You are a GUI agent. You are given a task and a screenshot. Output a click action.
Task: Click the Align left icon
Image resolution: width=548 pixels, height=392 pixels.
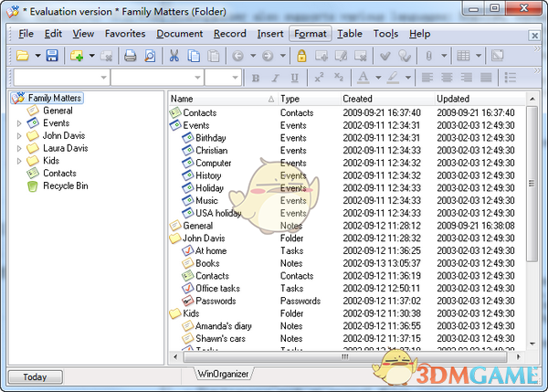[x=427, y=78]
